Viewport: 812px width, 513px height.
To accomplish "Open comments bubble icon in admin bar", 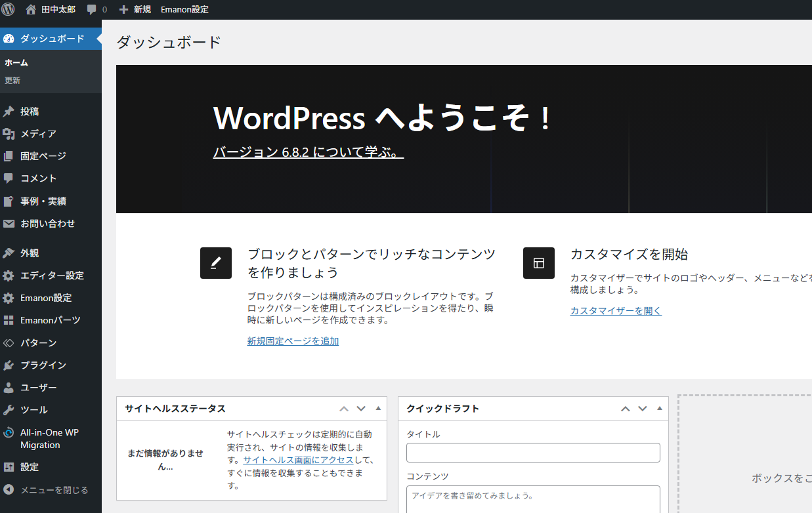I will [x=92, y=10].
